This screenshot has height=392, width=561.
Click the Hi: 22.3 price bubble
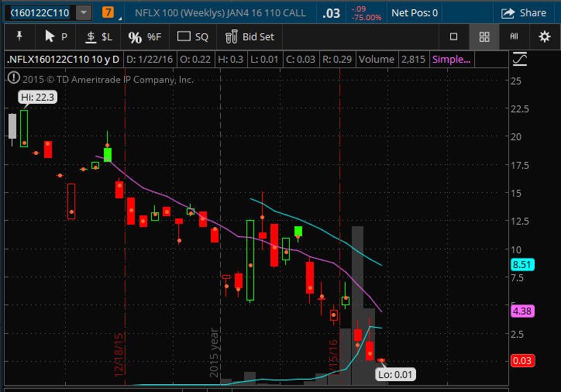pos(37,98)
